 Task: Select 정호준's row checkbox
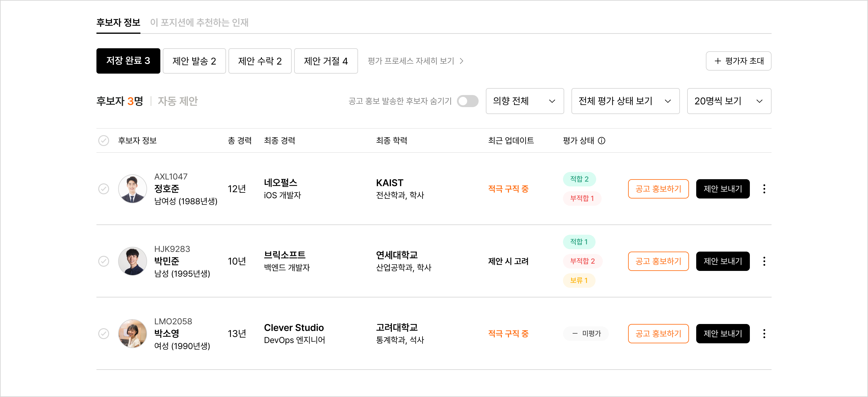tap(104, 189)
